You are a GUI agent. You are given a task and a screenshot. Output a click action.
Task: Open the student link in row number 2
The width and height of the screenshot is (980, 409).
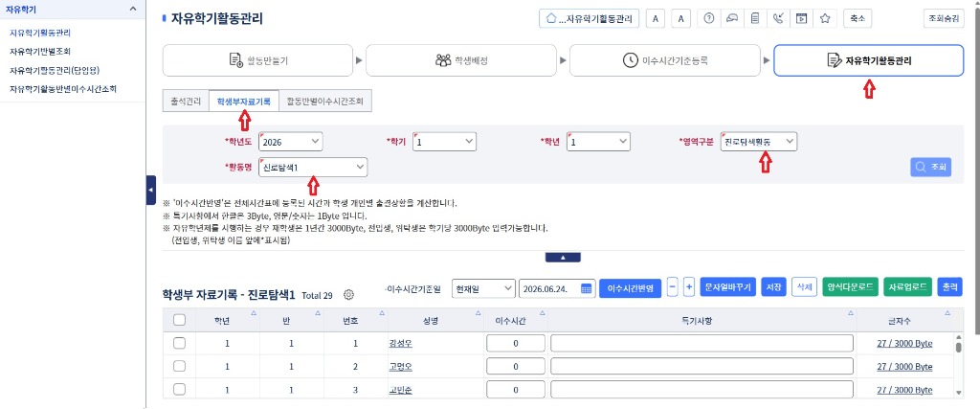400,367
